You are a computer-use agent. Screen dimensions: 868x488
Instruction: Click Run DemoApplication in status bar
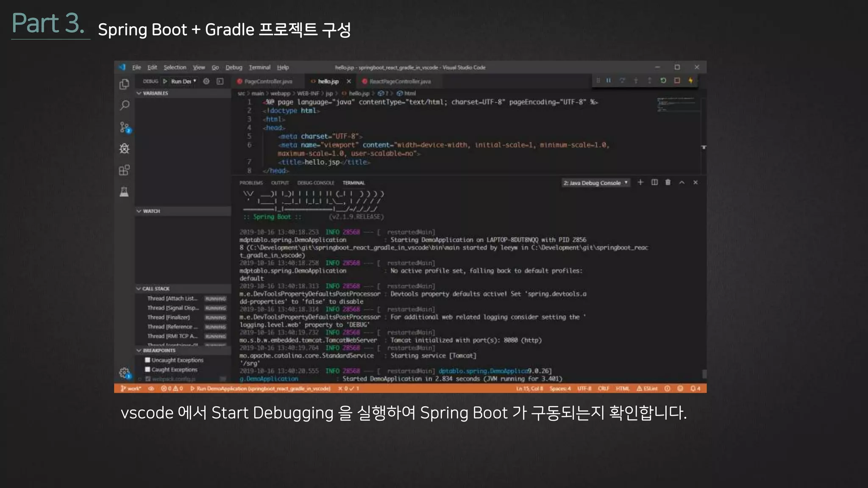(260, 388)
